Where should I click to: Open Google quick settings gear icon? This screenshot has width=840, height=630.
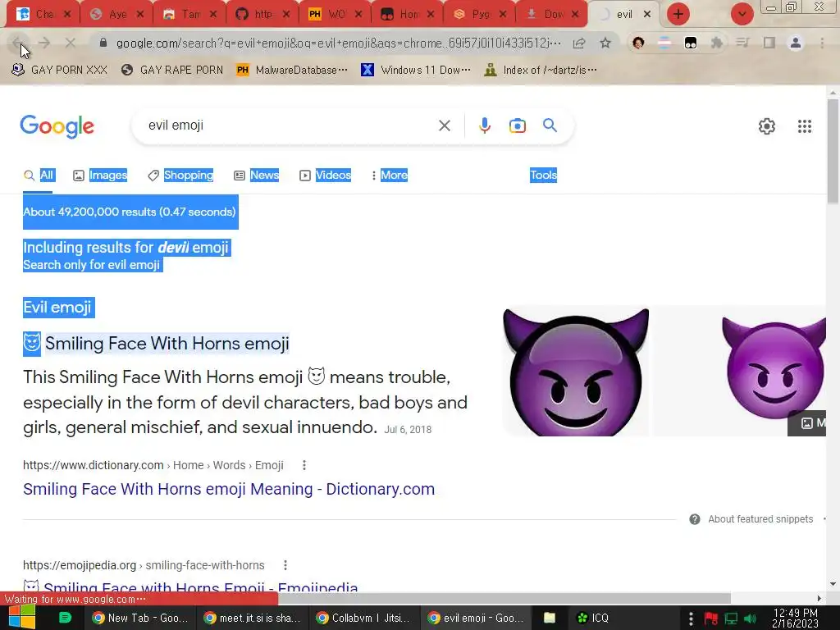(767, 126)
